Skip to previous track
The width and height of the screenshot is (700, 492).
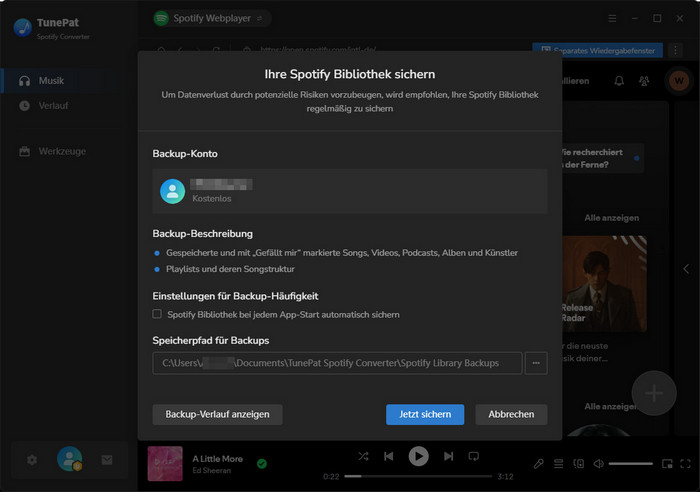pos(389,456)
